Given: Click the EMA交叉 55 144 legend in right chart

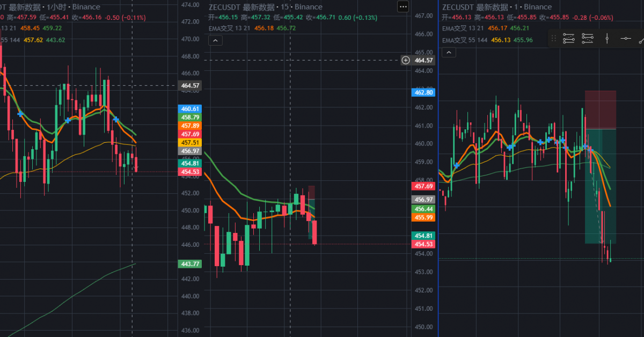Looking at the screenshot, I should tap(465, 40).
